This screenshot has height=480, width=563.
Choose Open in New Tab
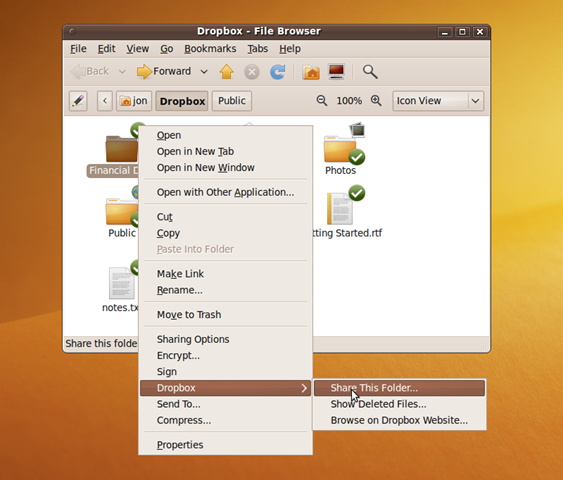225,152
